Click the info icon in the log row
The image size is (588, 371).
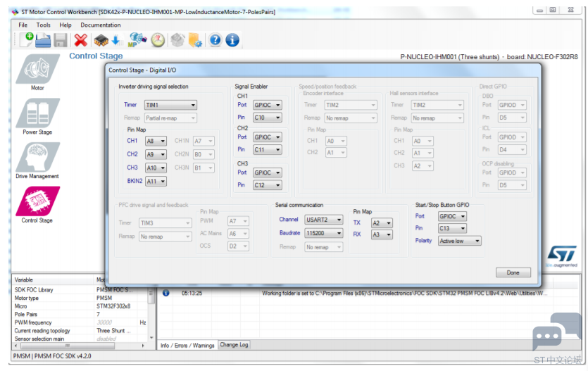pyautogui.click(x=165, y=293)
